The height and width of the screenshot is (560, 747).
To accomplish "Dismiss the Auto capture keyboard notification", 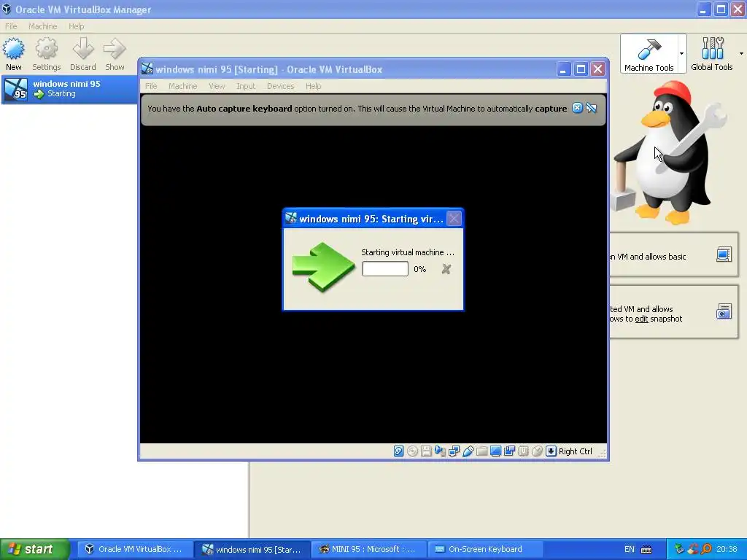I will [x=577, y=108].
